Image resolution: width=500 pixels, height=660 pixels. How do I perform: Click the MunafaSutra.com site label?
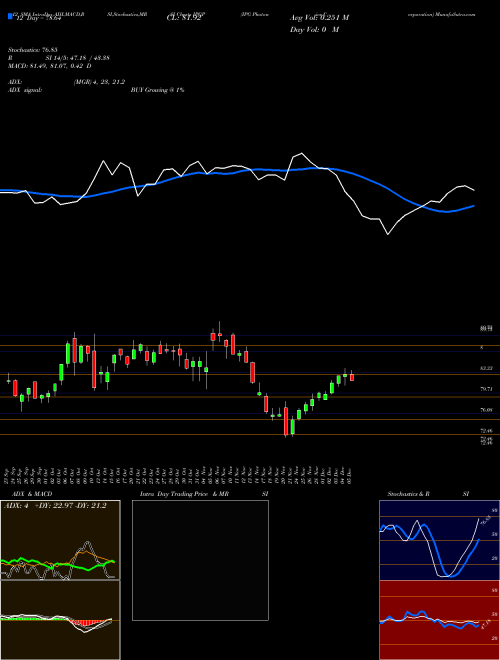pyautogui.click(x=457, y=14)
